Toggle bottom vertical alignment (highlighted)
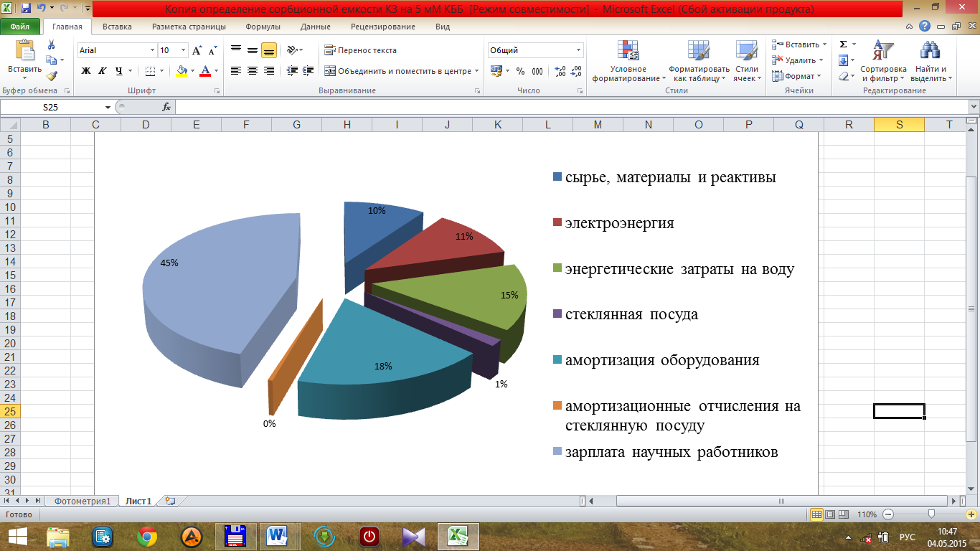This screenshot has width=980, height=551. pos(269,50)
